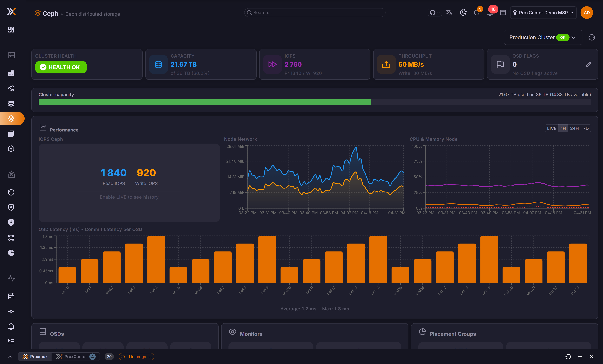Click the cluster capacity progress bar

click(315, 102)
